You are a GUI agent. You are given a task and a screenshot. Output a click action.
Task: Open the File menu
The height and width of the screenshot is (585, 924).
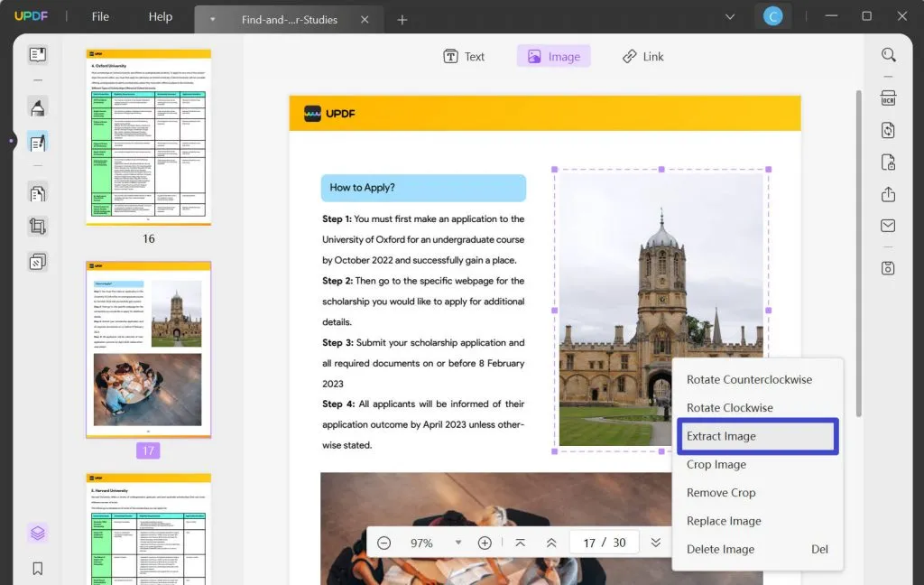[x=100, y=16]
